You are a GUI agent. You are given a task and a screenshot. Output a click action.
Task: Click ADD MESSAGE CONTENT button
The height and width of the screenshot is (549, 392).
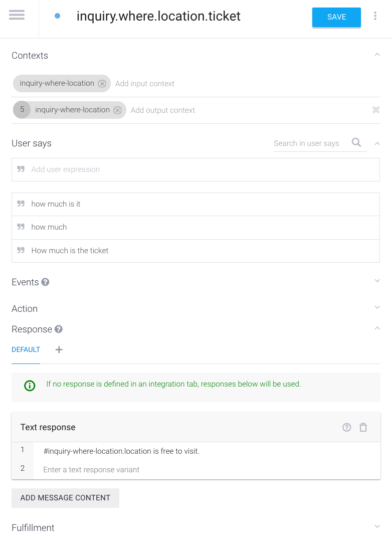(65, 498)
